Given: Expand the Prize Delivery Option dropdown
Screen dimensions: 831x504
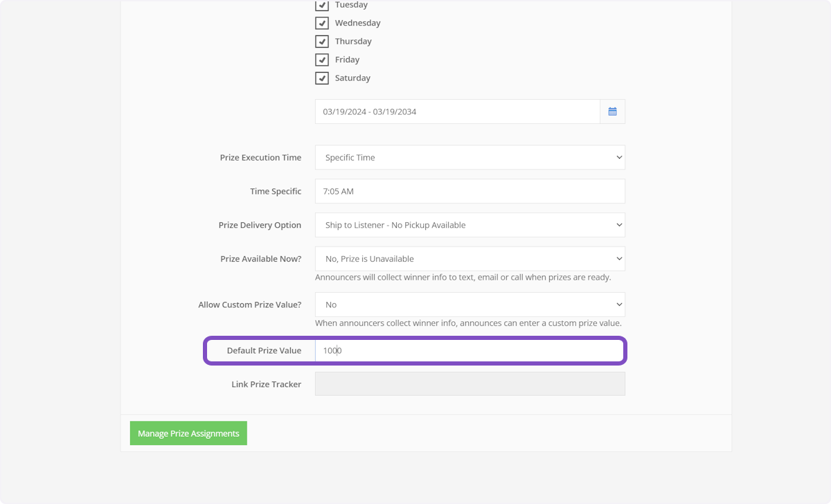Looking at the screenshot, I should pyautogui.click(x=470, y=225).
